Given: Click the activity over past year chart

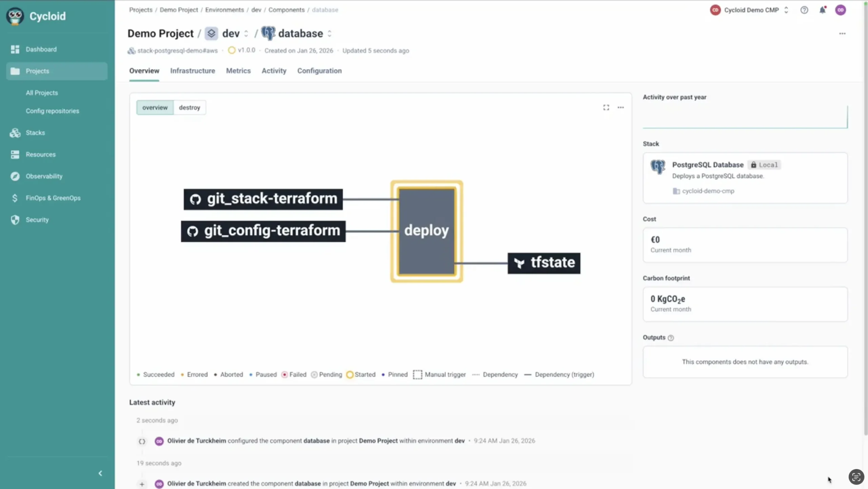Looking at the screenshot, I should [x=745, y=117].
